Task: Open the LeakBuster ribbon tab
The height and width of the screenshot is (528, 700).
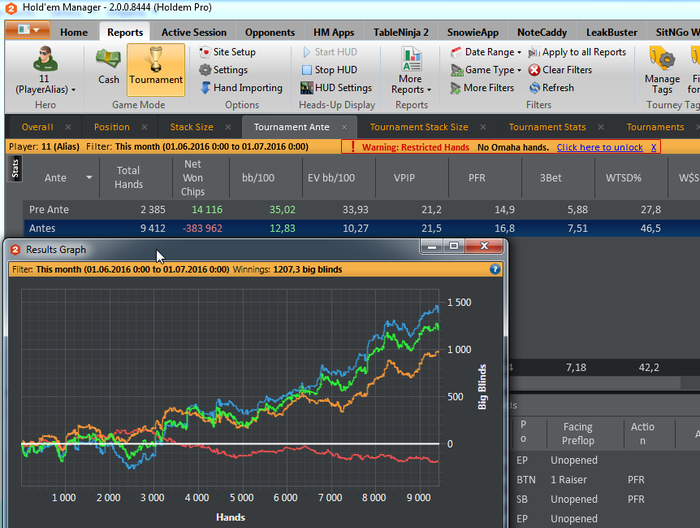Action: point(612,33)
